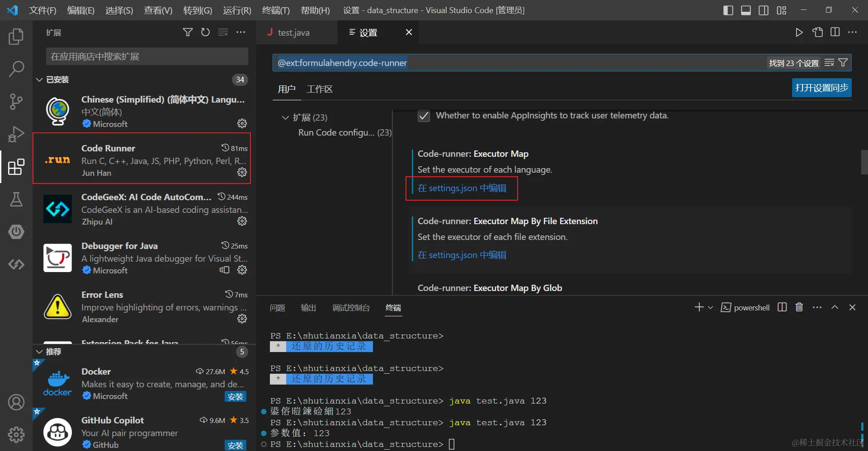This screenshot has height=451, width=868.
Task: Open the Explorer icon in the activity bar
Action: click(16, 37)
